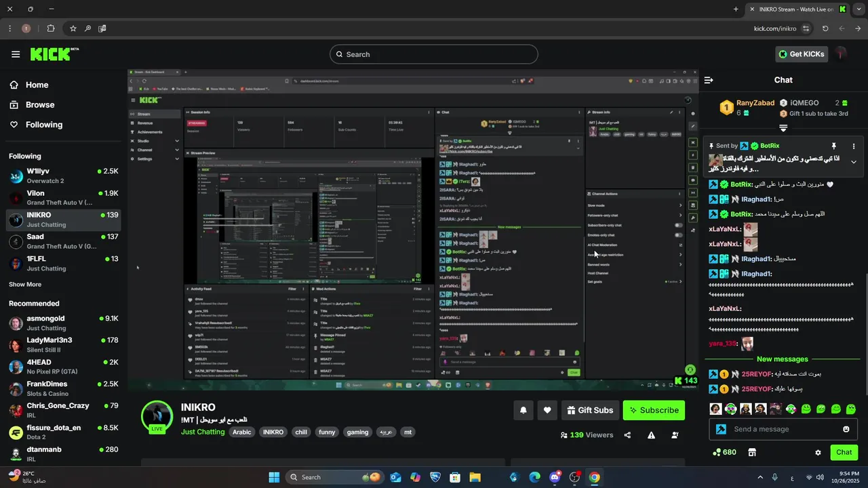Jump to New messages divider
Viewport: 868px width, 488px height.
(783, 359)
